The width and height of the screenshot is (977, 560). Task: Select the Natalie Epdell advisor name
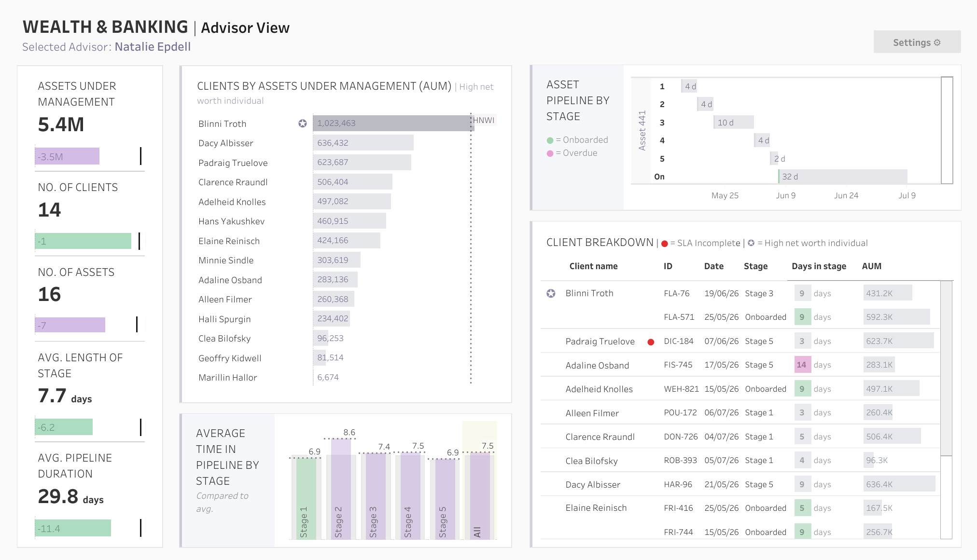pyautogui.click(x=153, y=47)
